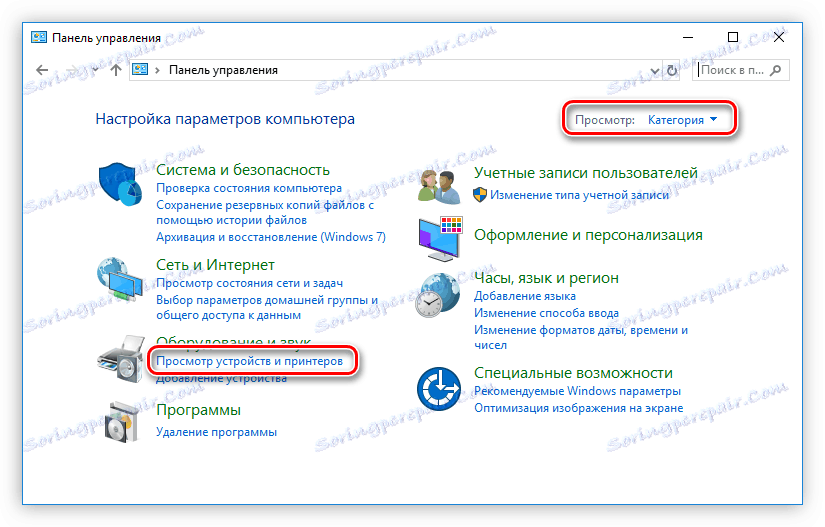Open System and Security shield icon

[120, 184]
